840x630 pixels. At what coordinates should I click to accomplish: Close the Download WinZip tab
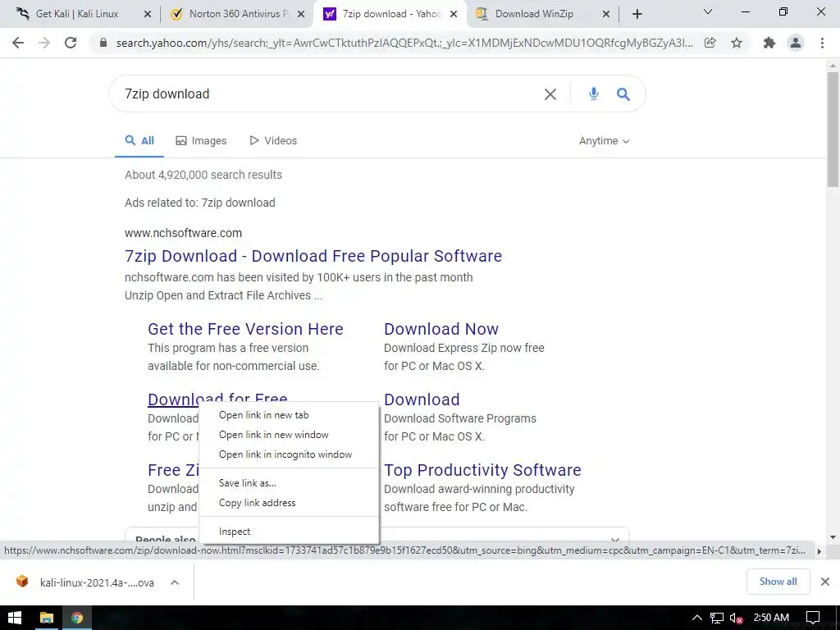(x=606, y=15)
